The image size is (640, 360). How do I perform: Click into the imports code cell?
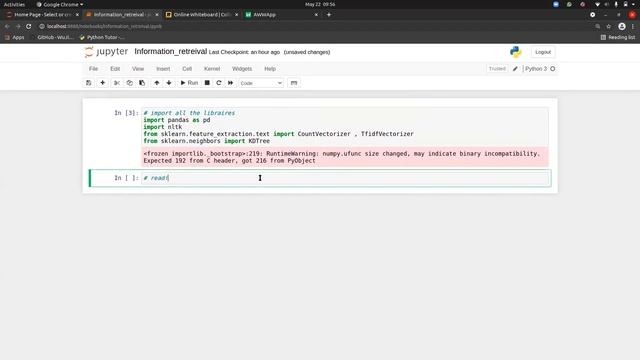[x=345, y=127]
